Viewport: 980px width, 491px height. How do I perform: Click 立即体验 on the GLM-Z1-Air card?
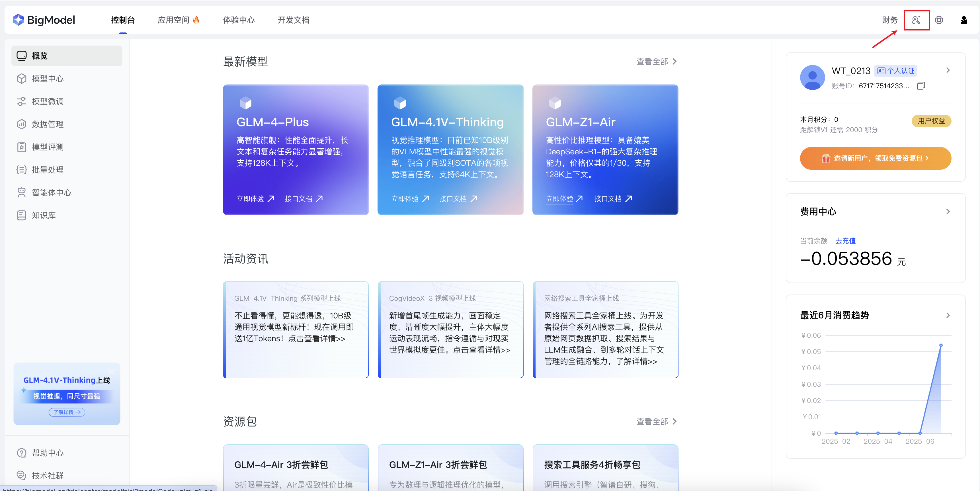pyautogui.click(x=565, y=199)
